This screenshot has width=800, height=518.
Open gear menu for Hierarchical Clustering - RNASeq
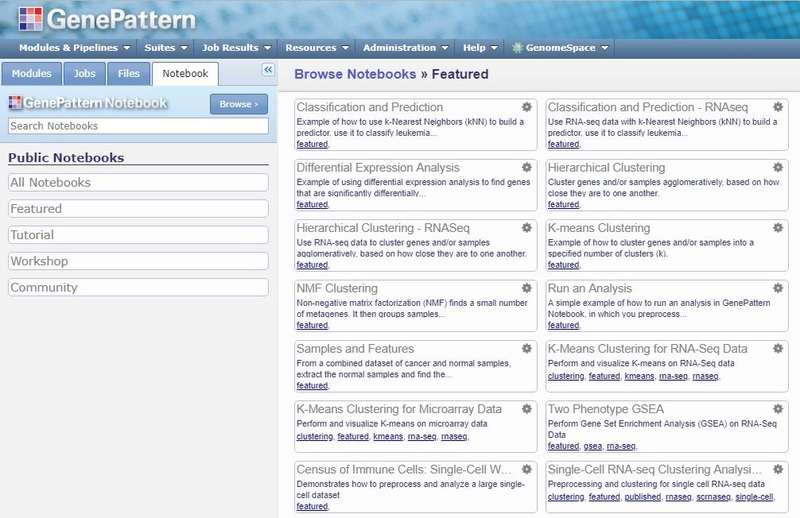pyautogui.click(x=527, y=228)
